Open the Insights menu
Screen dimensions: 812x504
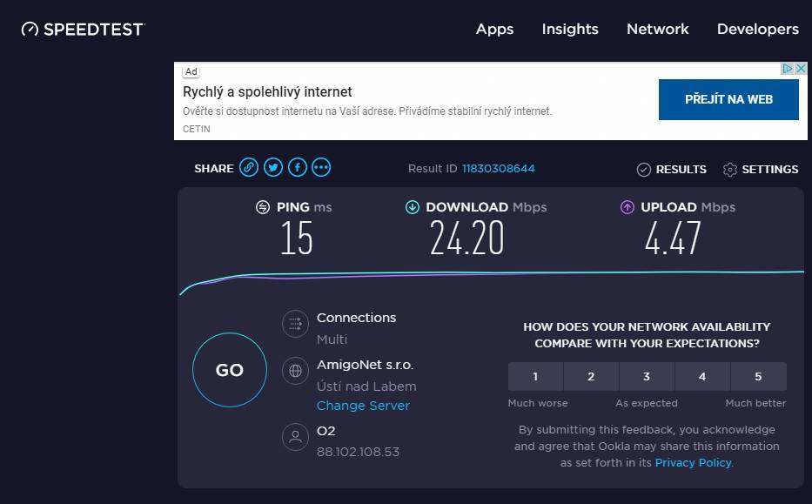570,29
